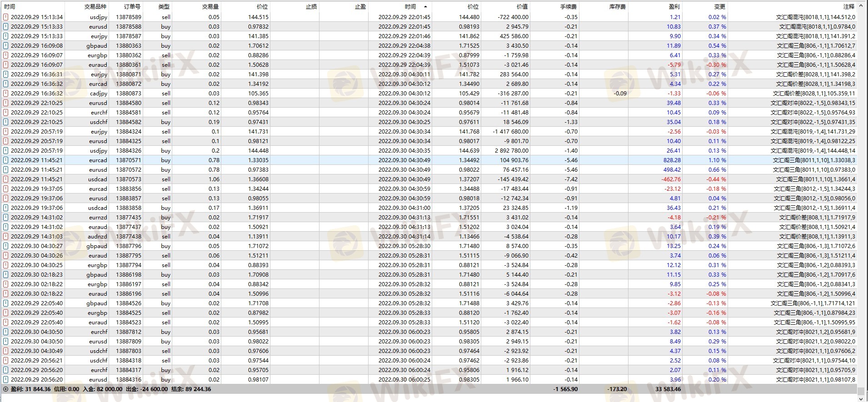The height and width of the screenshot is (402, 868).
Task: Click the buy order icon for order 13880363
Action: [x=5, y=45]
